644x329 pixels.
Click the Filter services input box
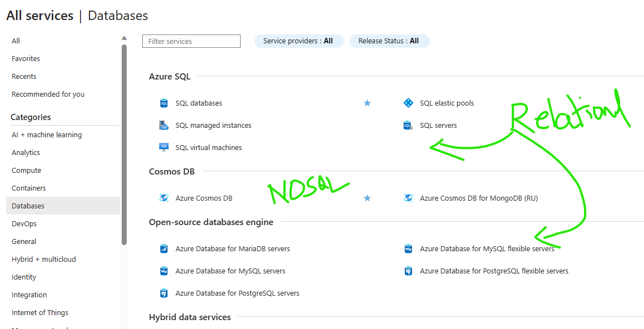191,41
